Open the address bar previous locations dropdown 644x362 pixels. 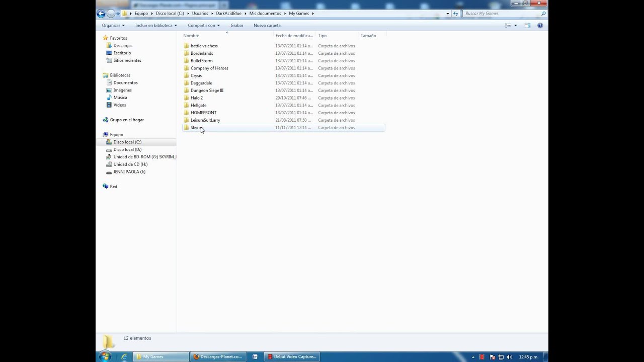coord(448,14)
